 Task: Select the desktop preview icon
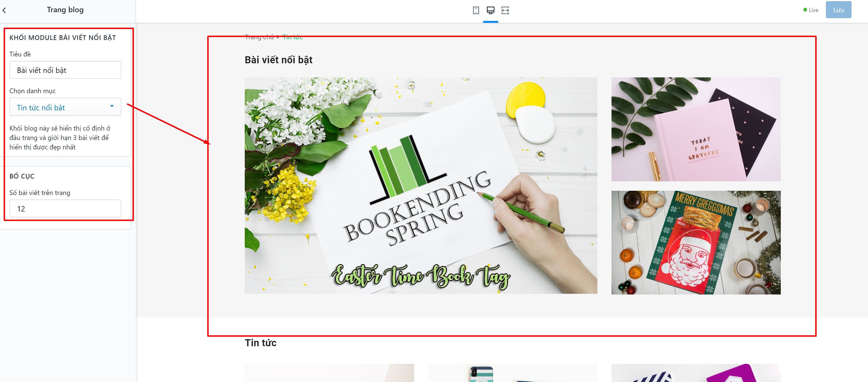tap(490, 10)
